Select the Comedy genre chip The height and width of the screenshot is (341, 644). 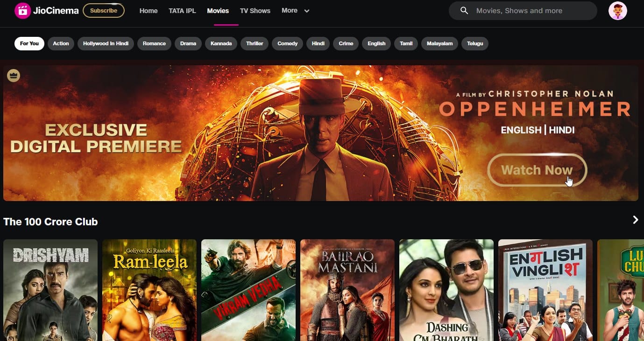[288, 43]
